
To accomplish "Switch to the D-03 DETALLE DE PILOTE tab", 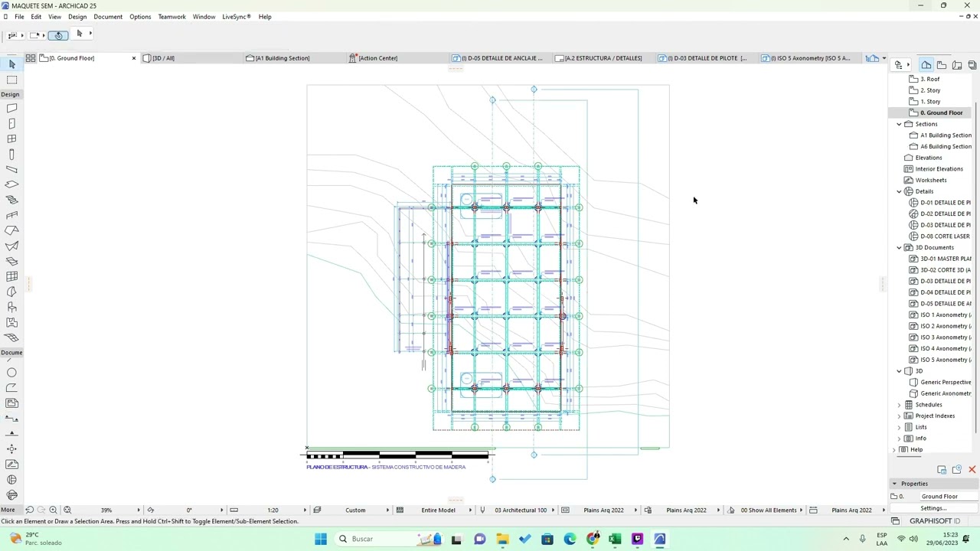I will coord(707,58).
